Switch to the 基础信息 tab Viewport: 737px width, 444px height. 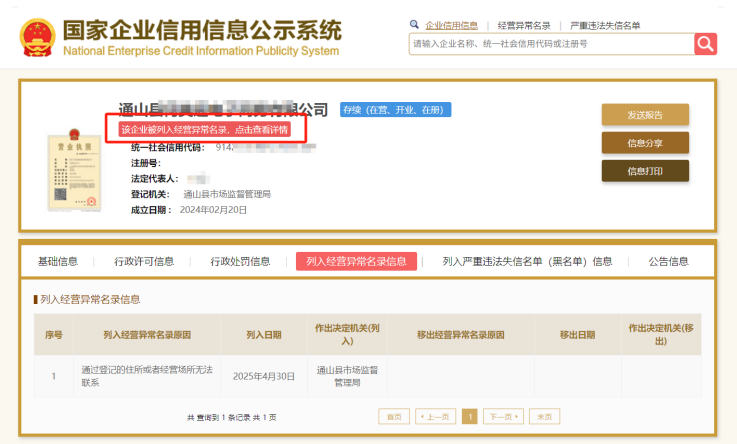coord(58,262)
